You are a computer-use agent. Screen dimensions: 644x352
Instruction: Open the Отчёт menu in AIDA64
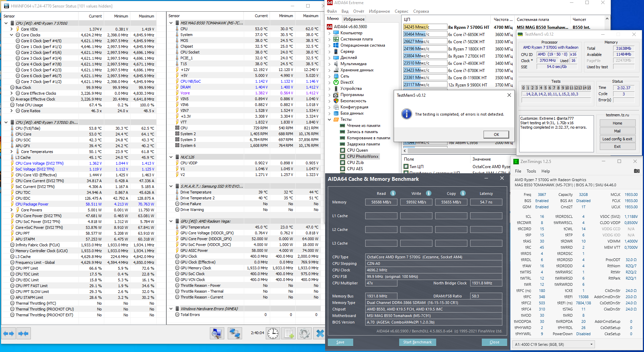(x=359, y=11)
